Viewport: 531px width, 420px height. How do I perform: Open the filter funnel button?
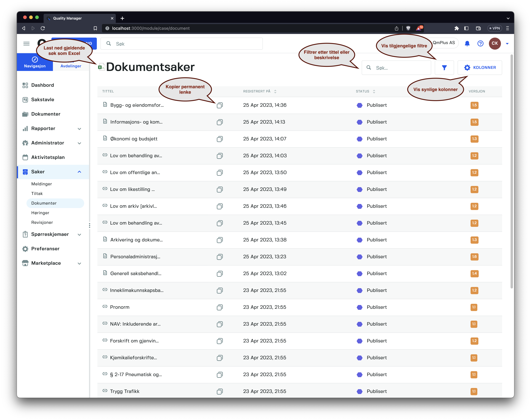click(x=444, y=68)
